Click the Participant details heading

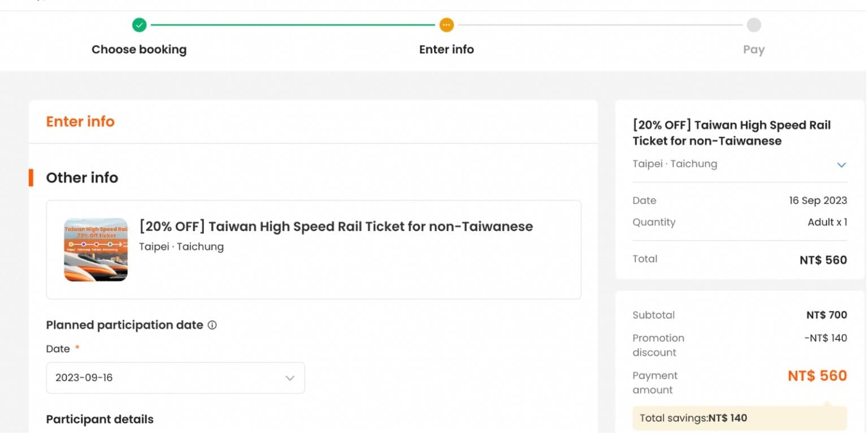tap(99, 419)
